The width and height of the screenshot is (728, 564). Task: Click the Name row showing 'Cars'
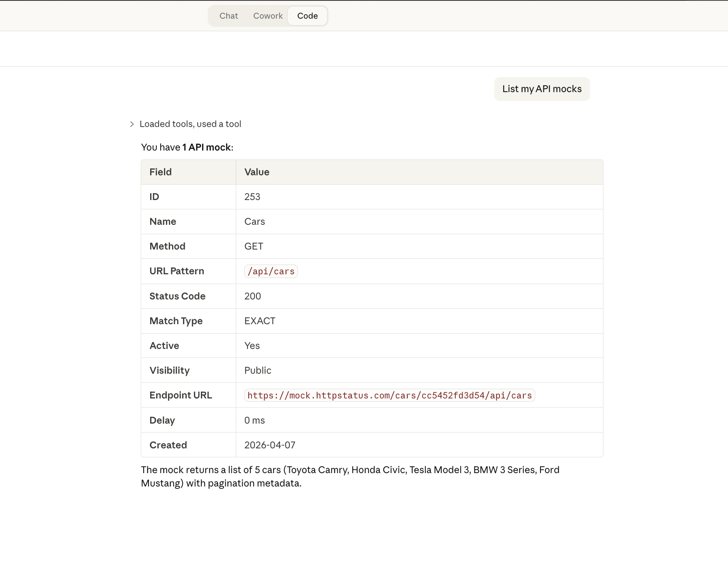254,222
